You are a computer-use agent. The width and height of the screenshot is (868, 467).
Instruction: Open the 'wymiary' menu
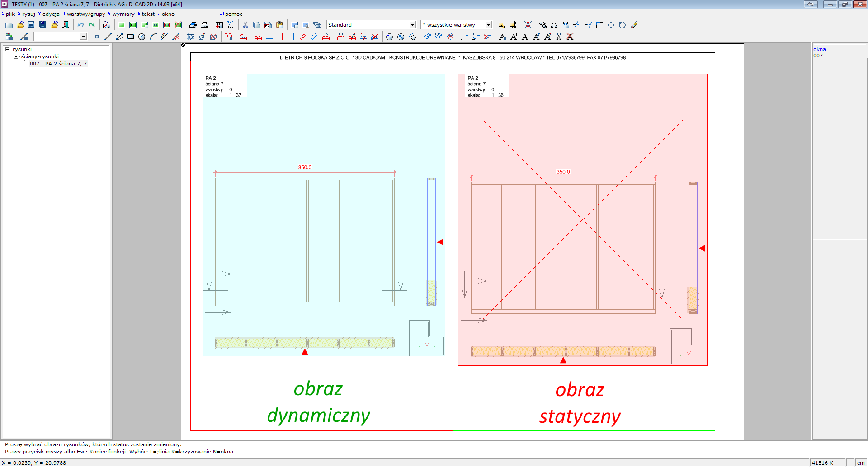[123, 14]
